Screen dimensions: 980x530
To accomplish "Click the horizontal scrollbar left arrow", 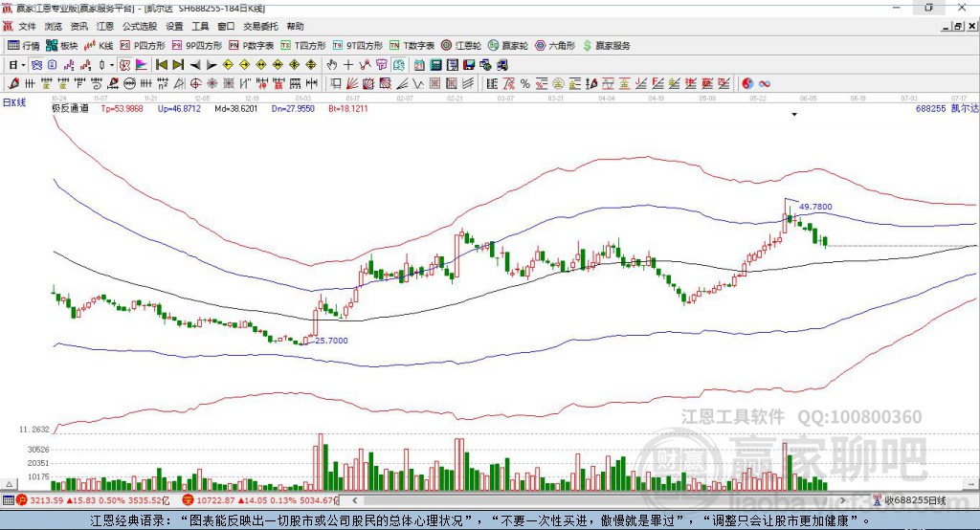I will click(x=355, y=500).
